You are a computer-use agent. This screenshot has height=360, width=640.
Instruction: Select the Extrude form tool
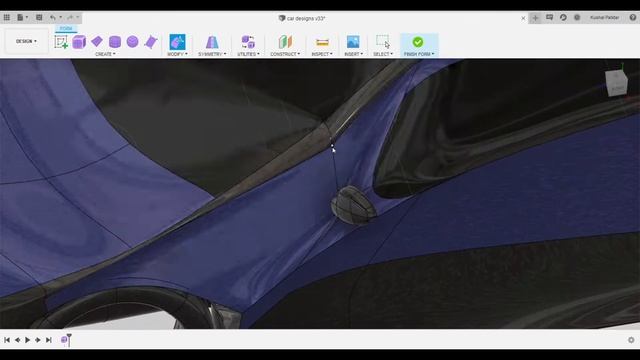[151, 42]
